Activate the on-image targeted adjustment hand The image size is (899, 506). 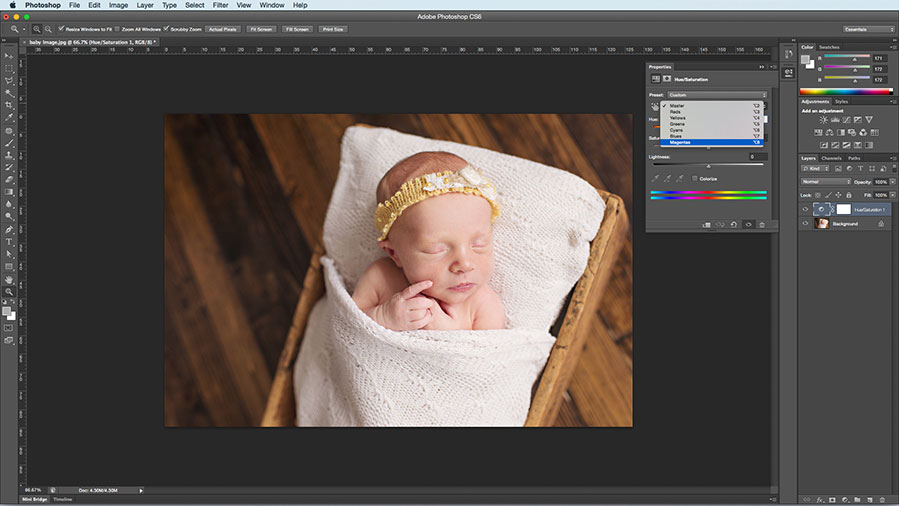tap(655, 107)
